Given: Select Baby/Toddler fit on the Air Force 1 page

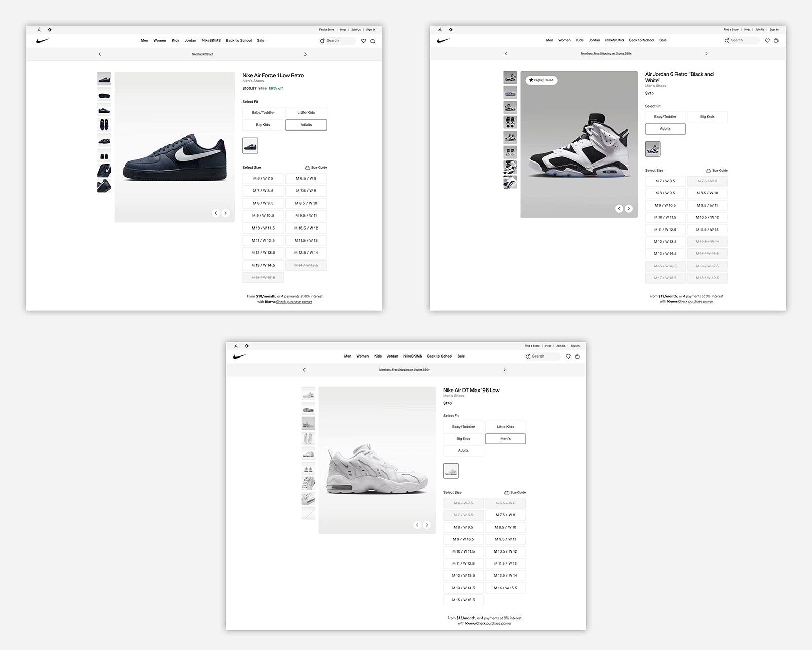Looking at the screenshot, I should click(263, 113).
